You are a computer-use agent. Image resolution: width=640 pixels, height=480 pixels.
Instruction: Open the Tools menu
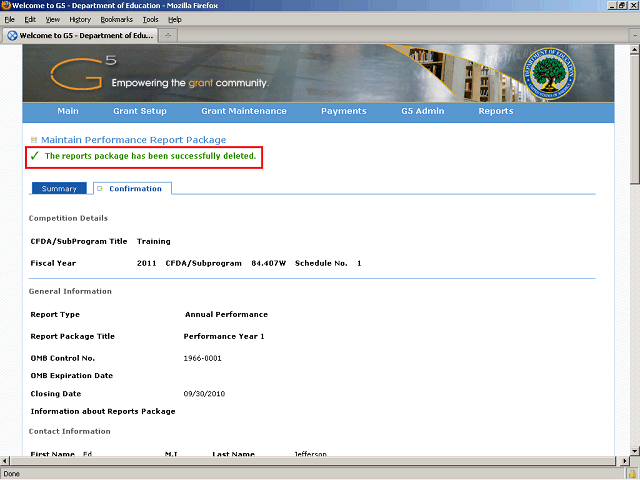150,20
